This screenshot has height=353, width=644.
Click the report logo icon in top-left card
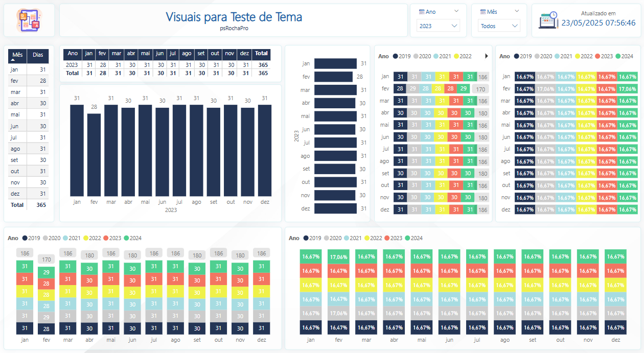coord(29,20)
